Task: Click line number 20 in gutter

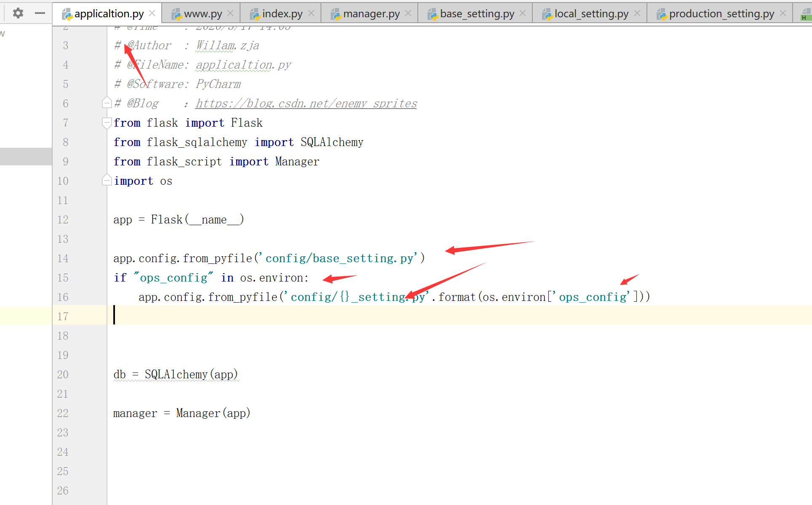Action: (x=63, y=375)
